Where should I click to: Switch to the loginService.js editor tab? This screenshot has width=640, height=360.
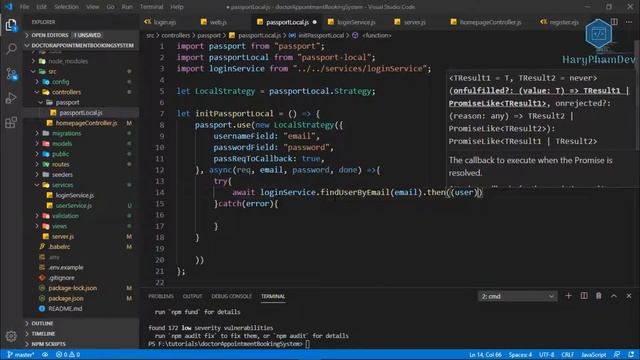click(356, 22)
